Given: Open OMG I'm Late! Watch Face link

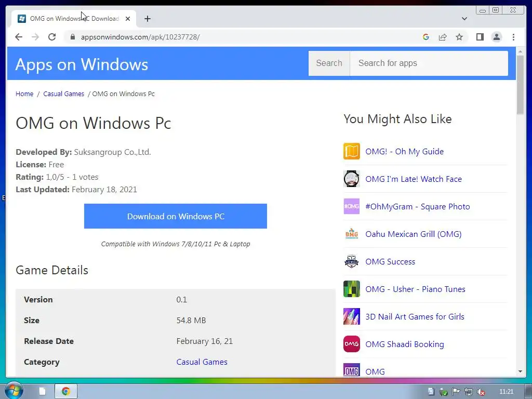Looking at the screenshot, I should tap(414, 179).
